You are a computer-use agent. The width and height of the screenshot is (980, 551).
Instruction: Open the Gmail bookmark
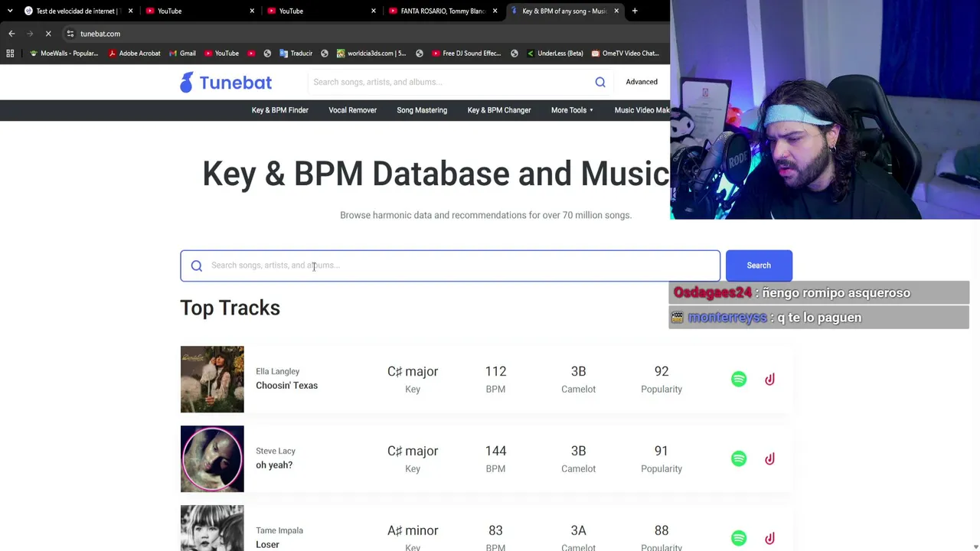coord(182,54)
